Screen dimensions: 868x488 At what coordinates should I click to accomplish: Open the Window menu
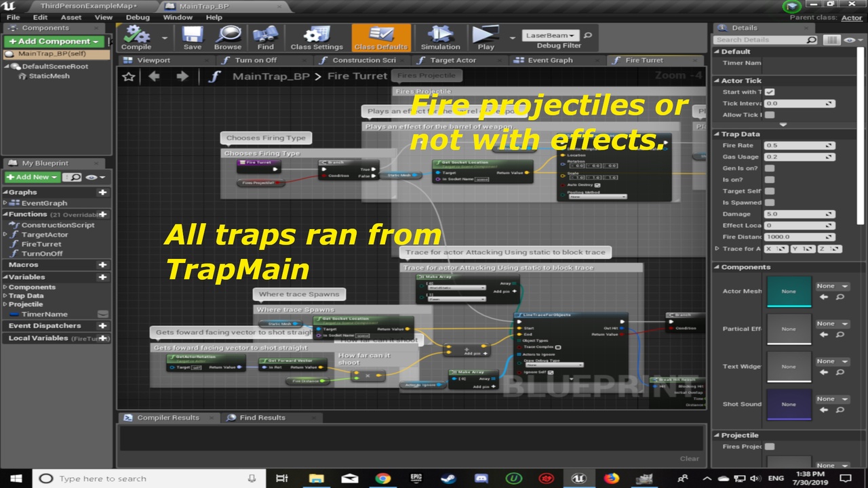point(178,17)
